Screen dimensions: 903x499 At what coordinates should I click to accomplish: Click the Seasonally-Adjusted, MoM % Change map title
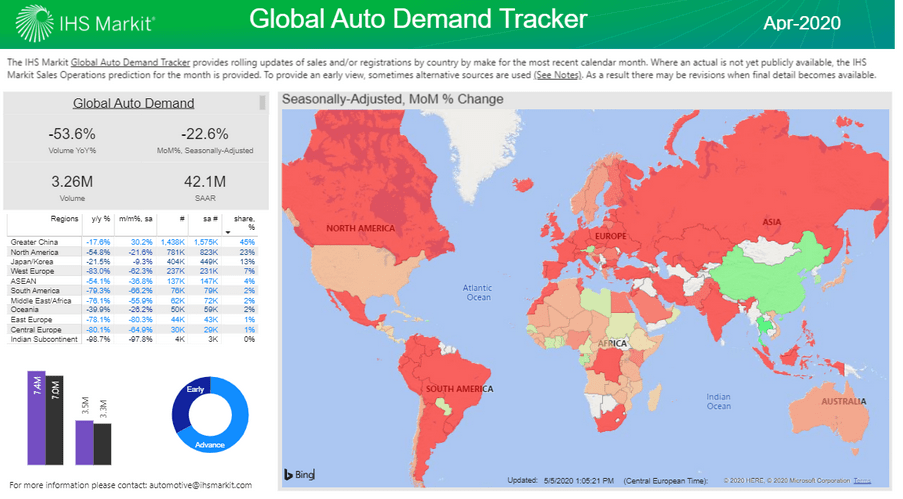pyautogui.click(x=393, y=99)
